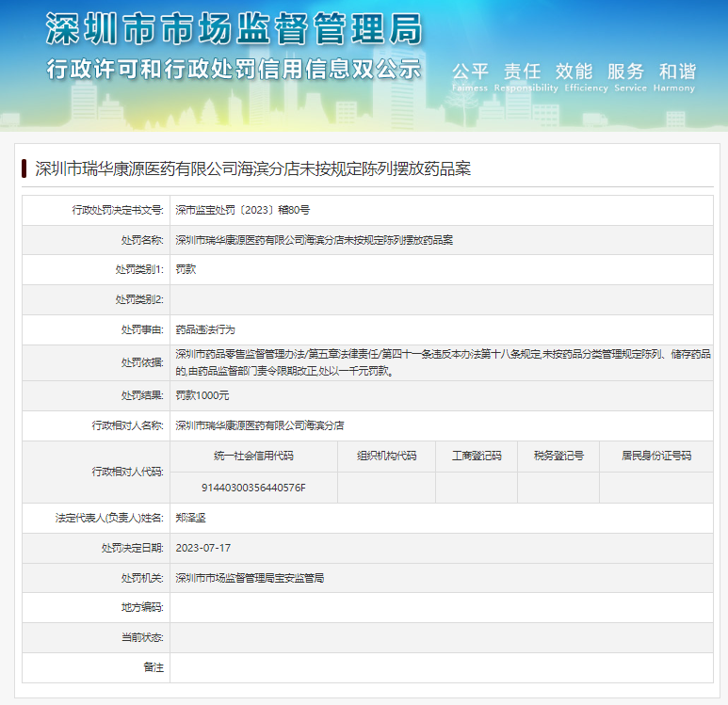Click the 当前状态 label
The width and height of the screenshot is (728, 705).
click(x=142, y=638)
